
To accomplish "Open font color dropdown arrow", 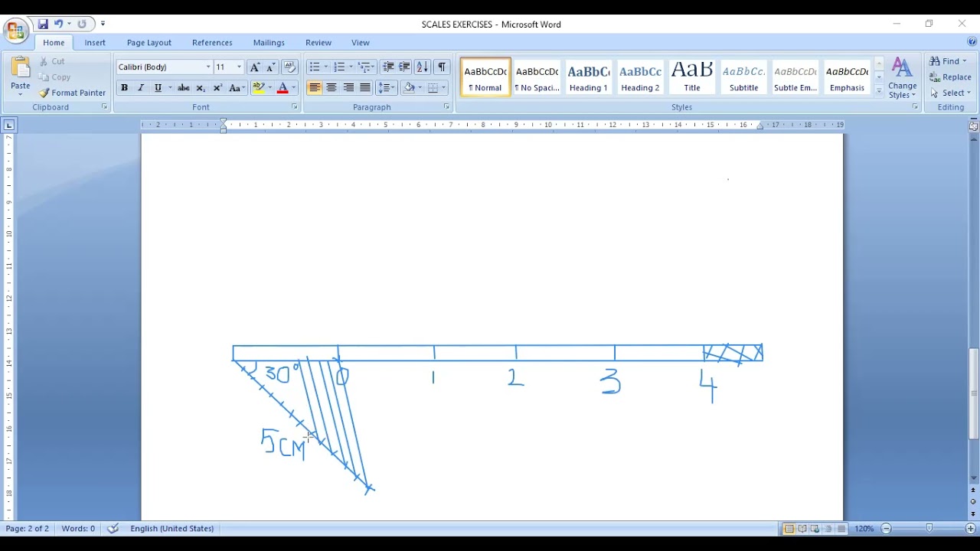I will point(293,88).
